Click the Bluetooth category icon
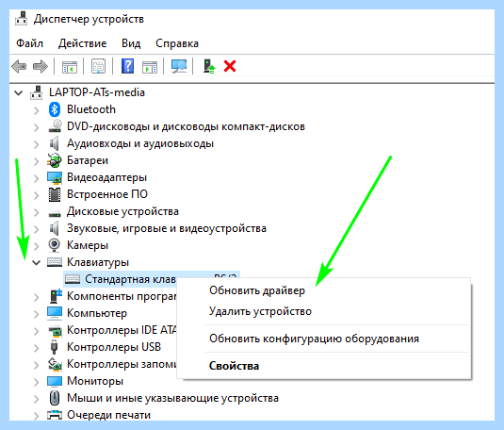Image resolution: width=504 pixels, height=430 pixels. pos(55,109)
